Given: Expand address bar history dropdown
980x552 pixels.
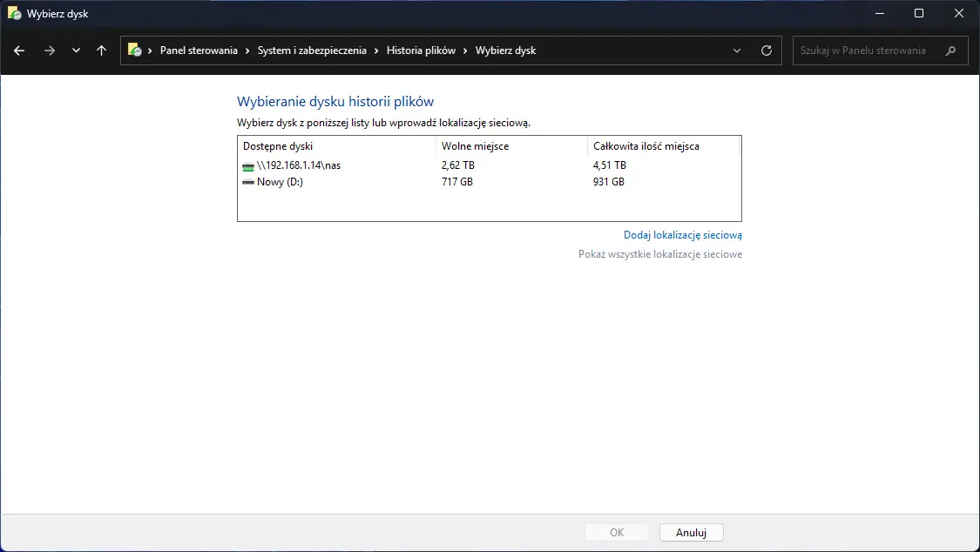Looking at the screenshot, I should (x=737, y=50).
